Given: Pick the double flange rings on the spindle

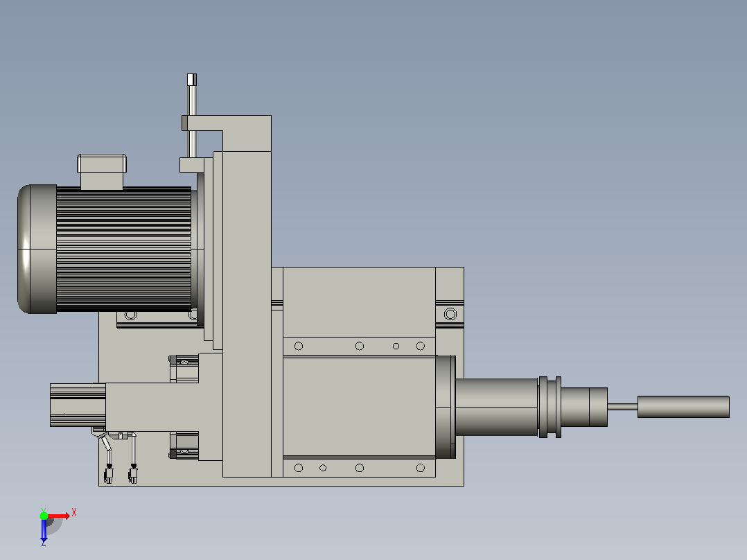Looking at the screenshot, I should pos(550,407).
